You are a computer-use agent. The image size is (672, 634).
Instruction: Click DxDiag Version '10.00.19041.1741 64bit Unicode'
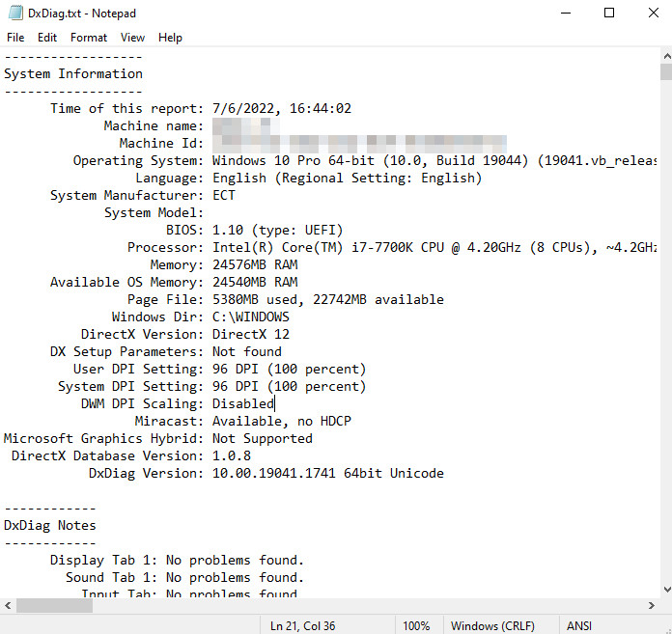tap(328, 473)
